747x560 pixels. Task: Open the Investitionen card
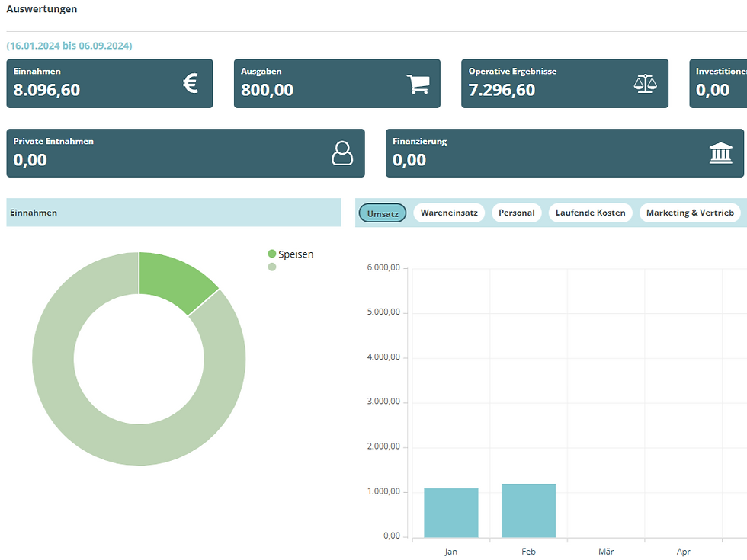718,83
